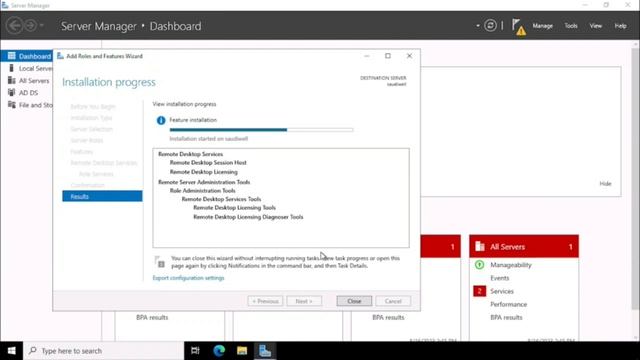Image resolution: width=640 pixels, height=360 pixels.
Task: Click the green Manageability status icon
Action: coord(480,265)
